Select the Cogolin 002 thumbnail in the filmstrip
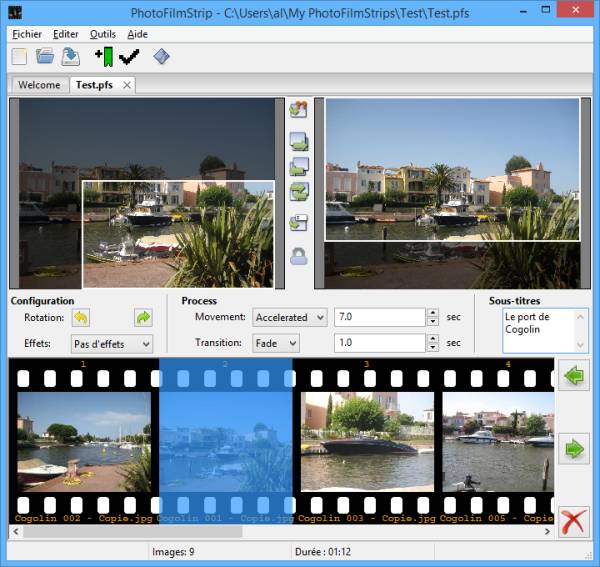Viewport: 600px width, 567px height. [x=84, y=442]
